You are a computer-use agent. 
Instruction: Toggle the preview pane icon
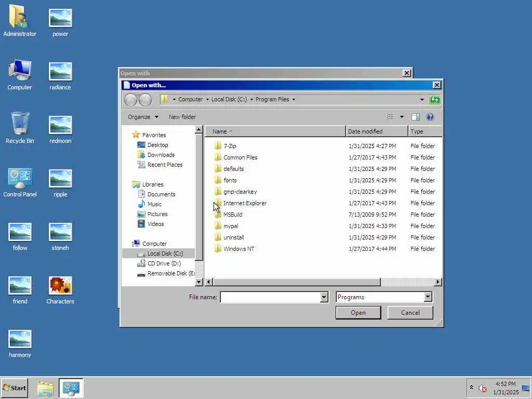coord(415,117)
